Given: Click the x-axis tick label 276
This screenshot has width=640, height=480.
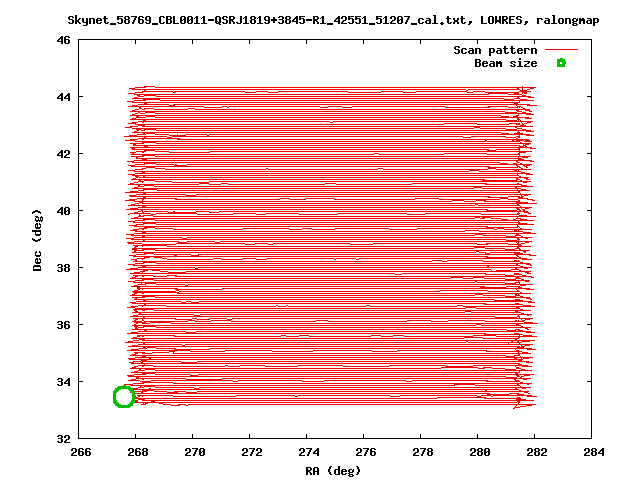Looking at the screenshot, I should point(366,452).
